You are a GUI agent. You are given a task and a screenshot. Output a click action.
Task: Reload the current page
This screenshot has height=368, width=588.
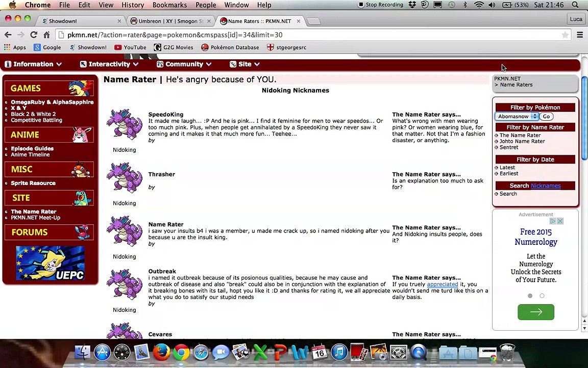(x=34, y=35)
